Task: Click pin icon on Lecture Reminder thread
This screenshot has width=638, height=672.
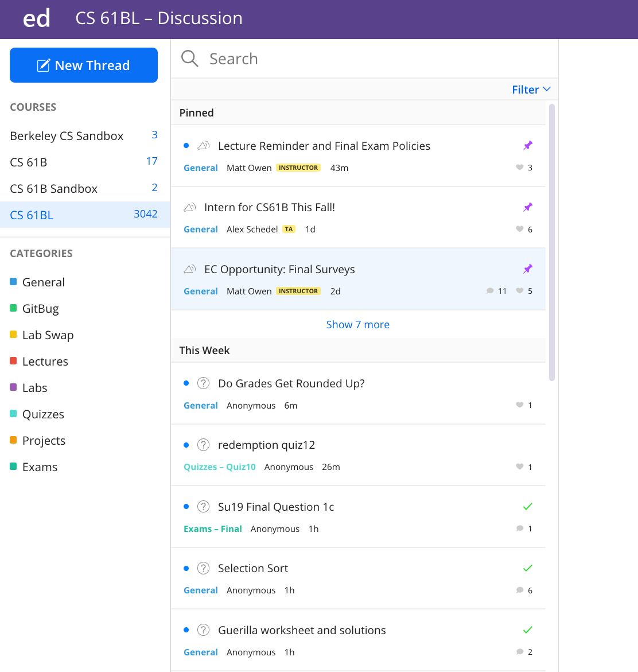Action: click(x=528, y=146)
